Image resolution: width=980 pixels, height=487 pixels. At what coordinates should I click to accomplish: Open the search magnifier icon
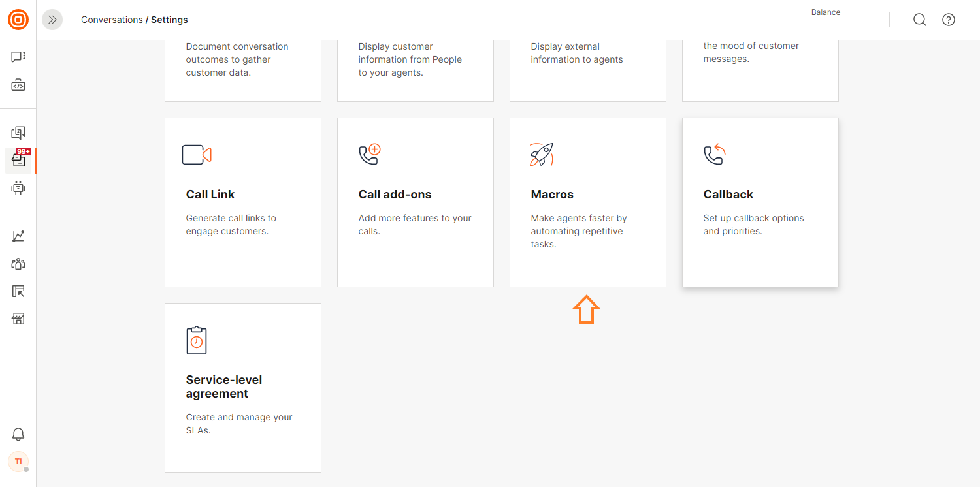coord(920,20)
